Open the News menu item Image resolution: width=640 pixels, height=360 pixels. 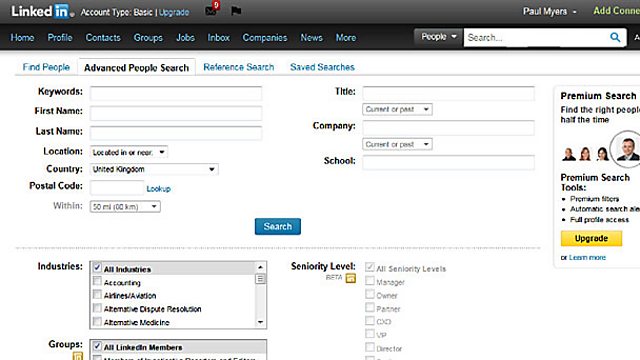(x=311, y=38)
